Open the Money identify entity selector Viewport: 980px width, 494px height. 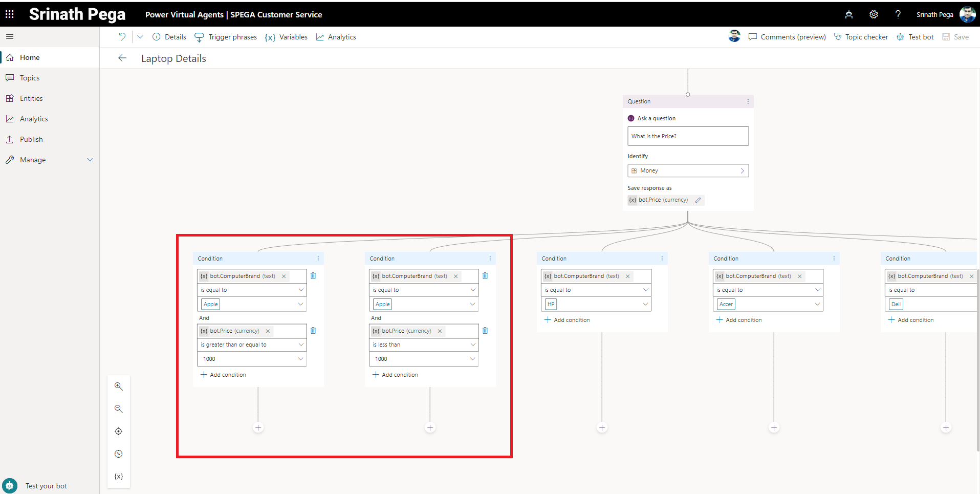(x=688, y=170)
